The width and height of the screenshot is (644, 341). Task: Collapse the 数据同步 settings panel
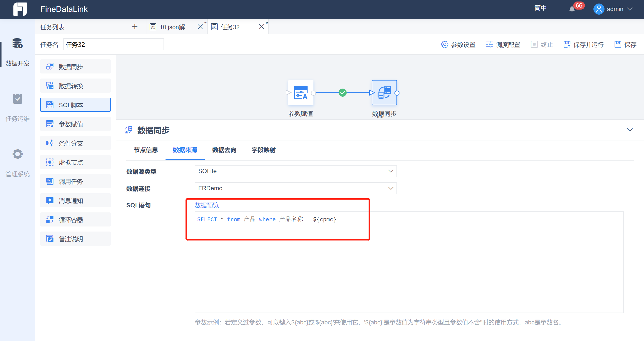tap(630, 130)
